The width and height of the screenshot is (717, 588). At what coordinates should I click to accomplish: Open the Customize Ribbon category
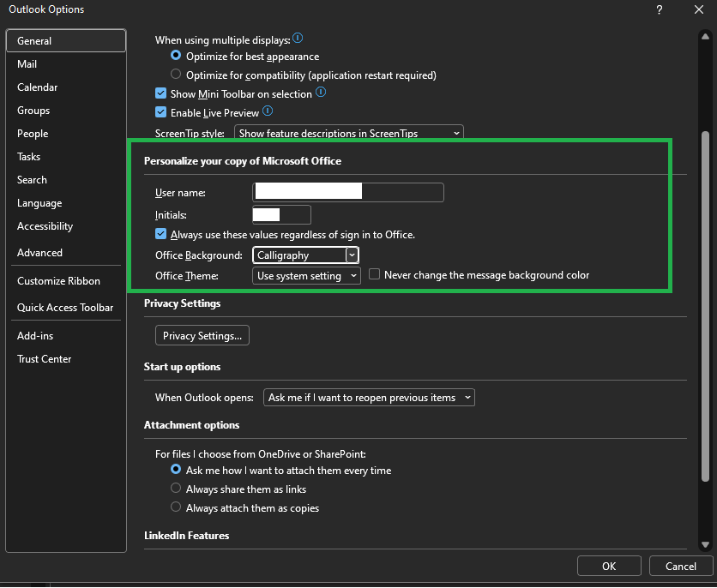tap(66, 281)
